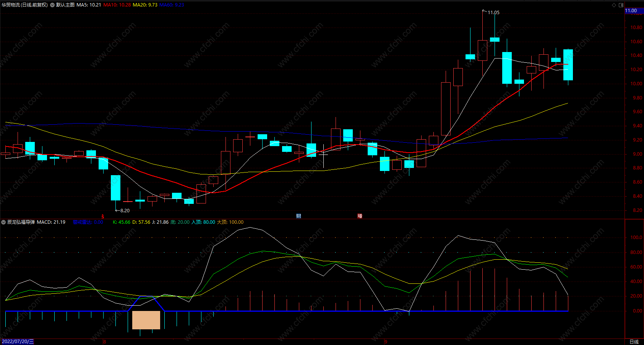The width and height of the screenshot is (644, 345).
Task: Click the 20.00 indicator axis label
Action: point(636,296)
